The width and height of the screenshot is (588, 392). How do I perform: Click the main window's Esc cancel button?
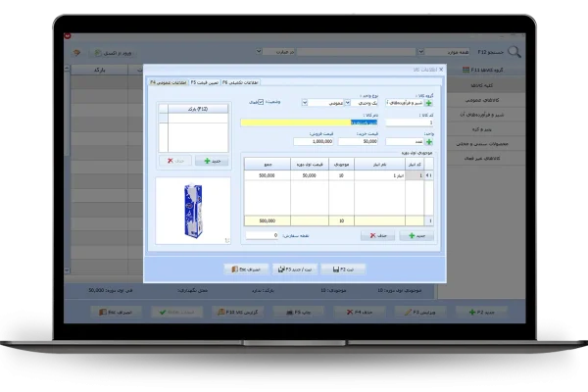coord(116,312)
